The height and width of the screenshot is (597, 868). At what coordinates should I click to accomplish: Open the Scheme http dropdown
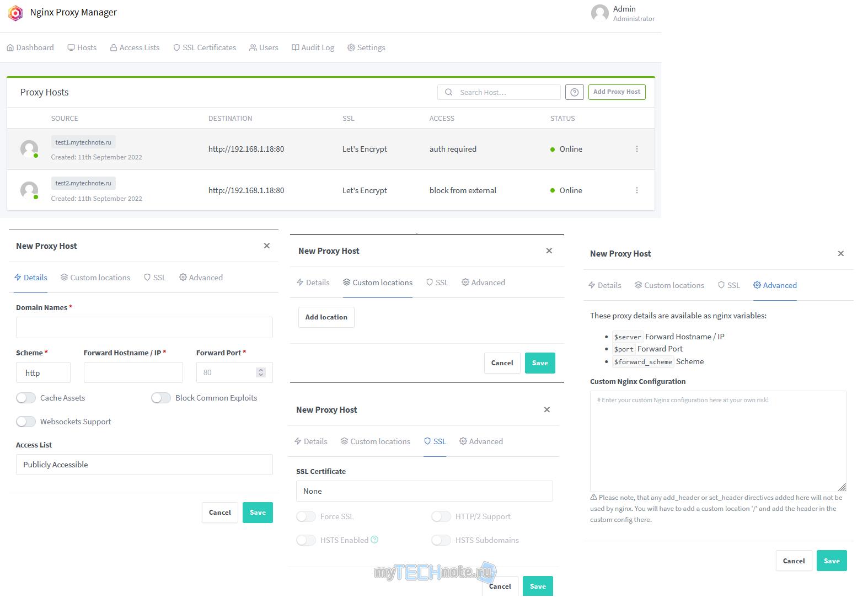coord(43,372)
